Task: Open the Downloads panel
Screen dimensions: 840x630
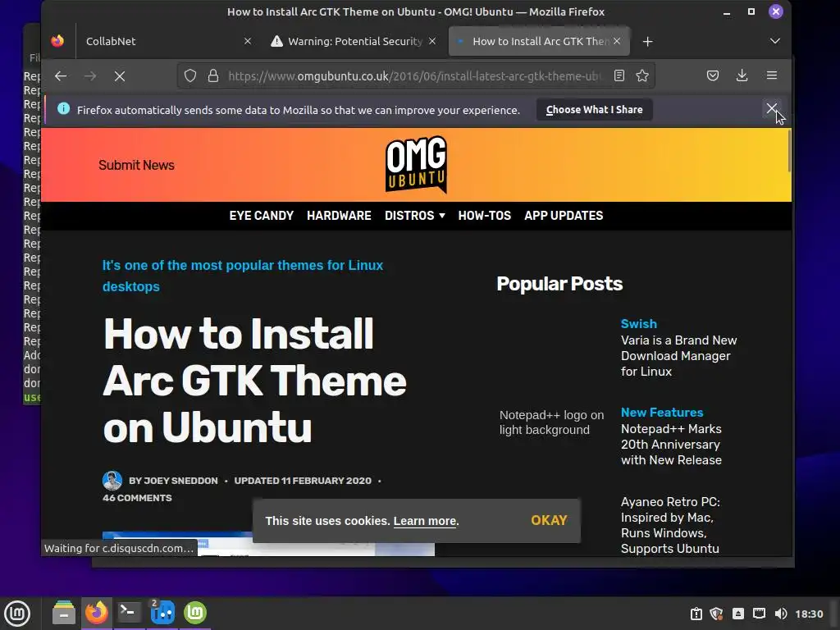Action: 742,76
